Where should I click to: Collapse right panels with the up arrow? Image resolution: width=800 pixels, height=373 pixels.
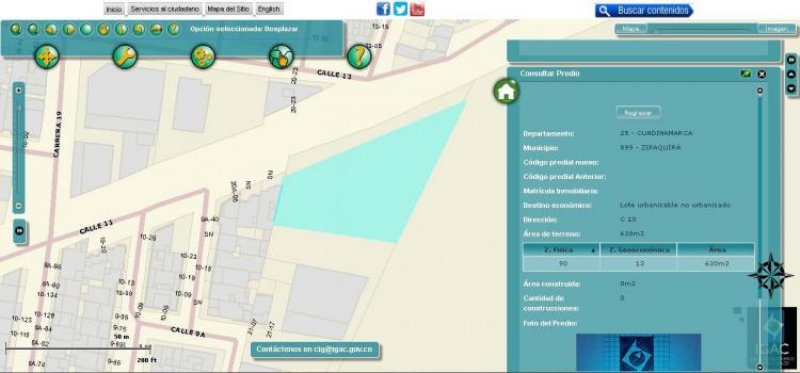[x=791, y=74]
